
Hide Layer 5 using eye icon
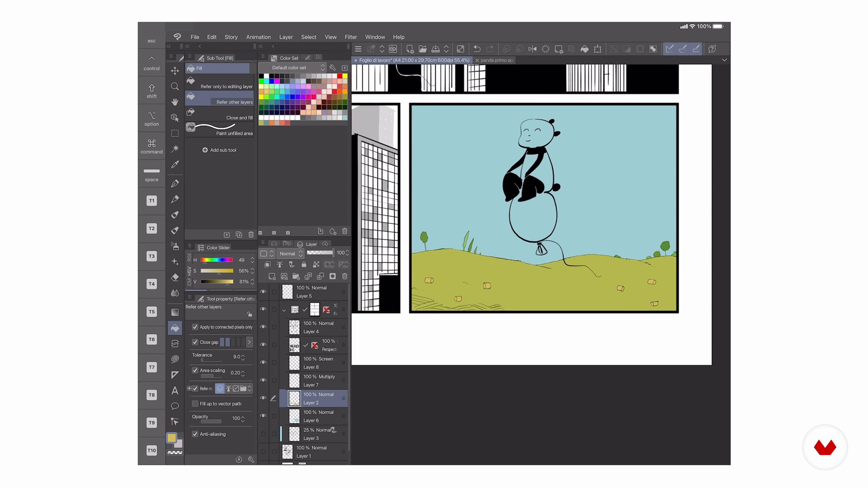pos(263,292)
